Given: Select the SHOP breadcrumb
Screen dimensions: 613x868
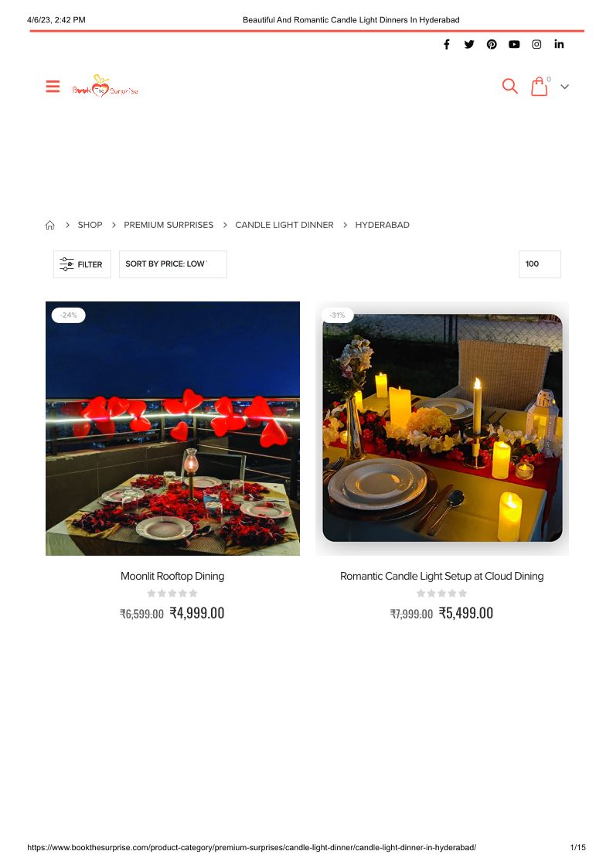Looking at the screenshot, I should 90,225.
